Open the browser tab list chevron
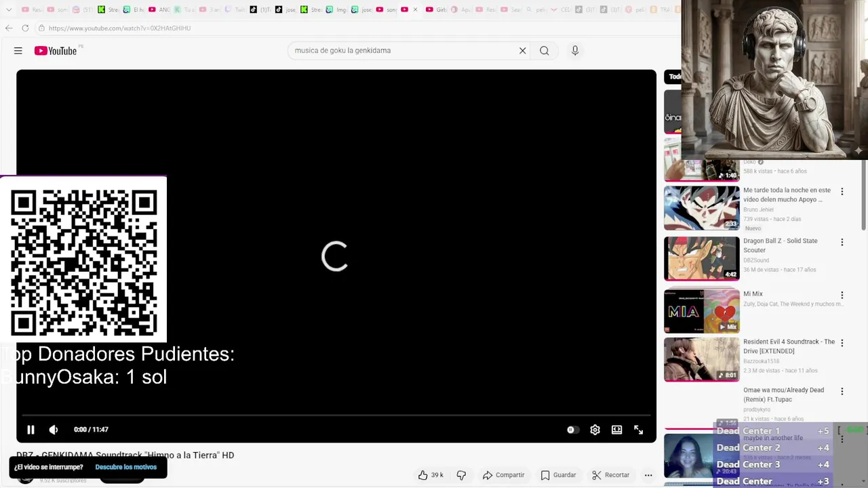The image size is (868, 488). [9, 9]
